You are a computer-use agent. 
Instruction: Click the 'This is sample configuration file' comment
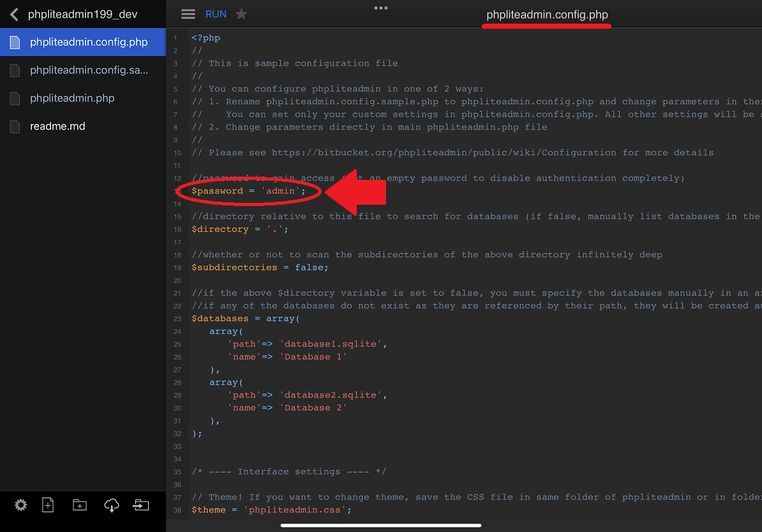tap(294, 63)
